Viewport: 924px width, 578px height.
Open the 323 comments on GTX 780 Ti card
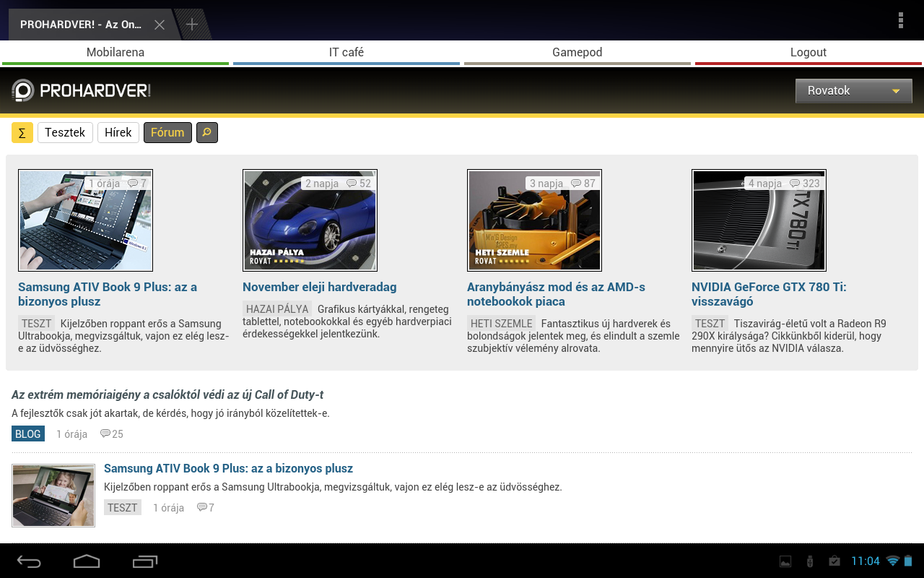coord(805,184)
